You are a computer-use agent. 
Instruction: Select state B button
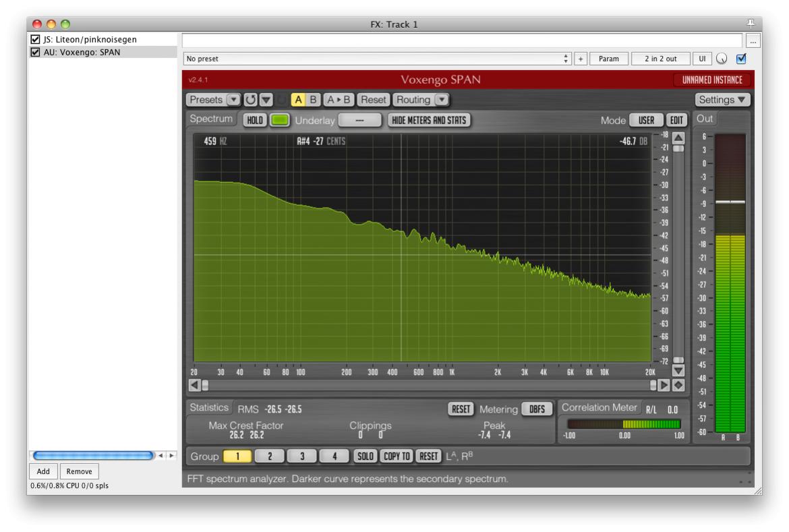[313, 100]
